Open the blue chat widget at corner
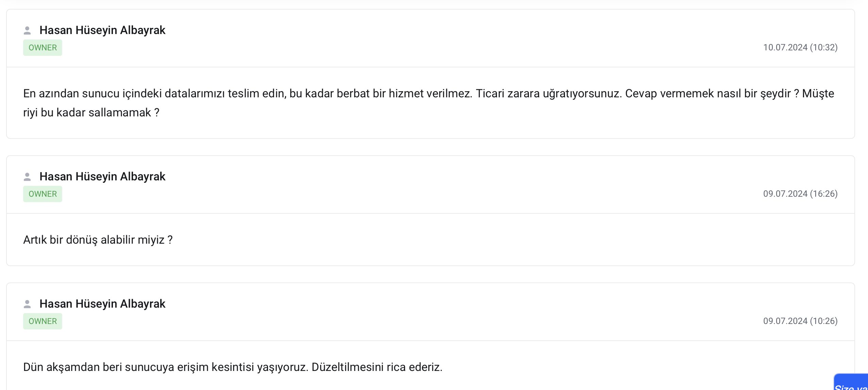The height and width of the screenshot is (390, 868). coord(851,382)
